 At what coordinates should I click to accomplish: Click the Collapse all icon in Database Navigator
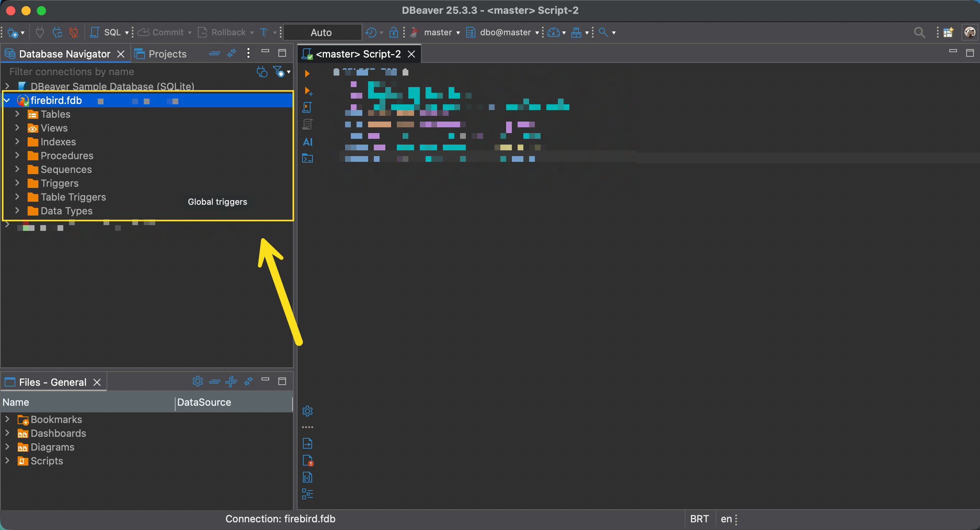click(214, 53)
